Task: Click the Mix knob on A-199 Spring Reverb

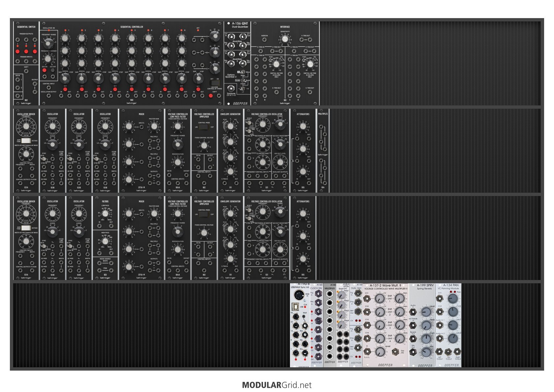Action: [426, 351]
